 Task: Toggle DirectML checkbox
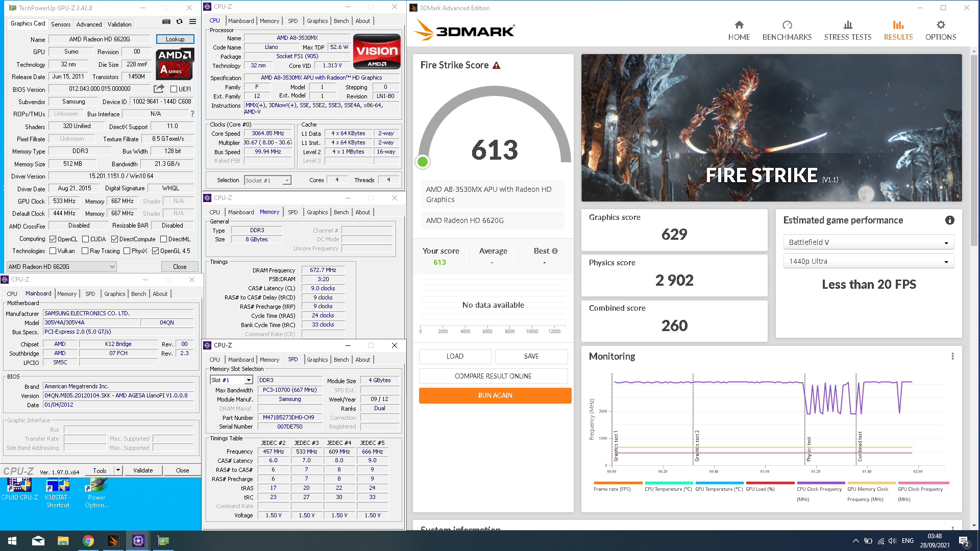163,239
